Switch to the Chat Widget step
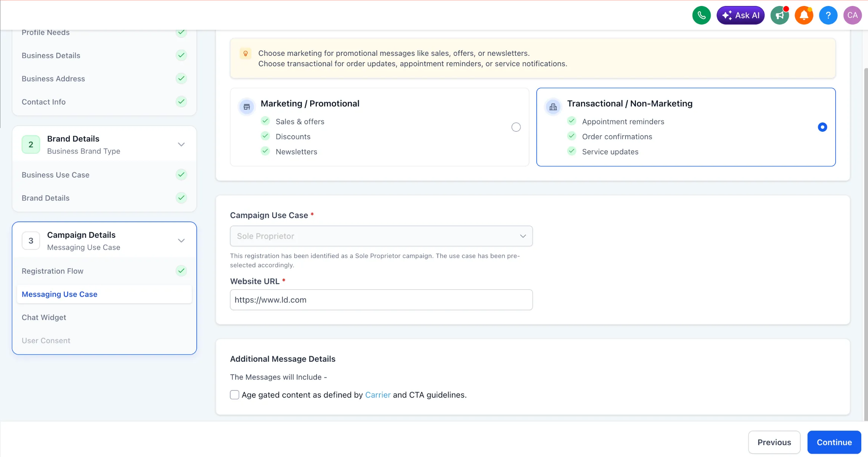868x457 pixels. click(44, 317)
